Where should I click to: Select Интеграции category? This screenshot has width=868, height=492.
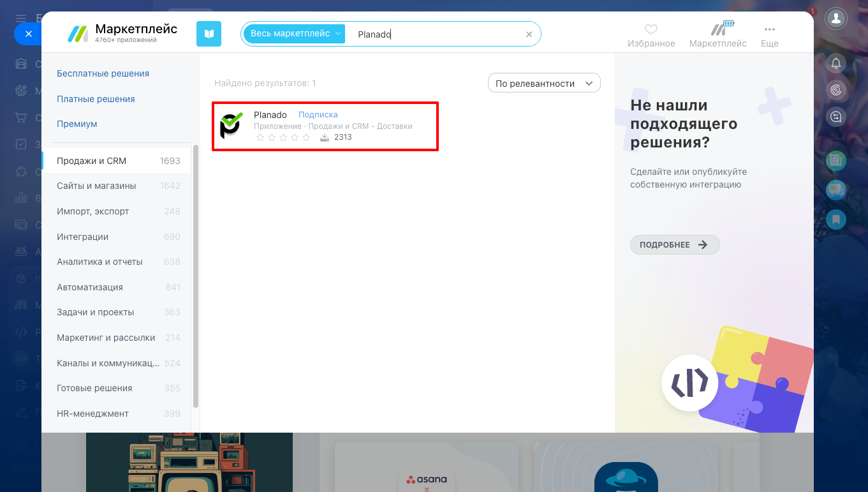coord(116,237)
